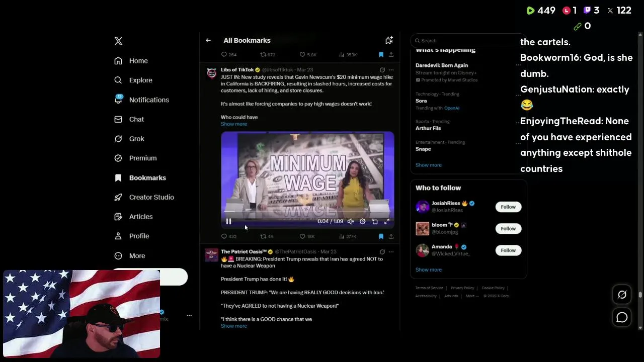Open account menu dots near bottom-left profile
Viewport: 644px width, 362px height.
189,315
